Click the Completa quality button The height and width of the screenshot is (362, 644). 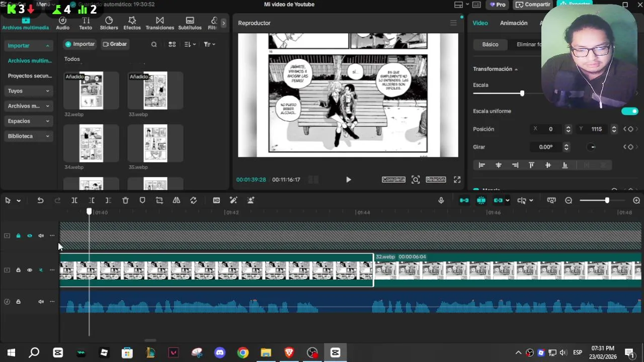(393, 179)
